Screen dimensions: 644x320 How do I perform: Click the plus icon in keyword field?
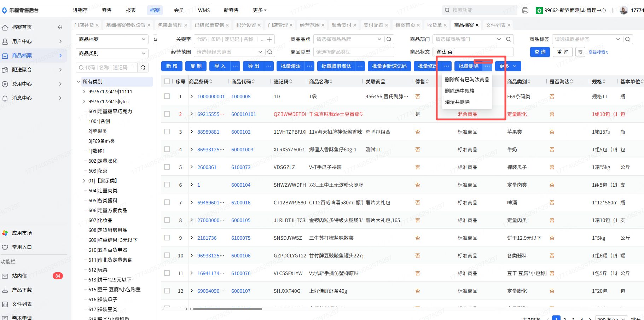click(269, 39)
